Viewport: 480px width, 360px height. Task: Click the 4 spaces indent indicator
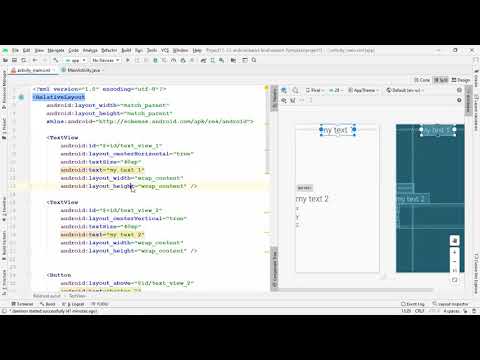451,311
